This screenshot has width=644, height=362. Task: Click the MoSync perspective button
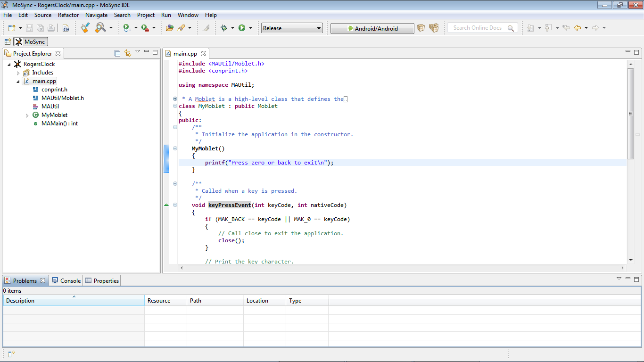31,42
